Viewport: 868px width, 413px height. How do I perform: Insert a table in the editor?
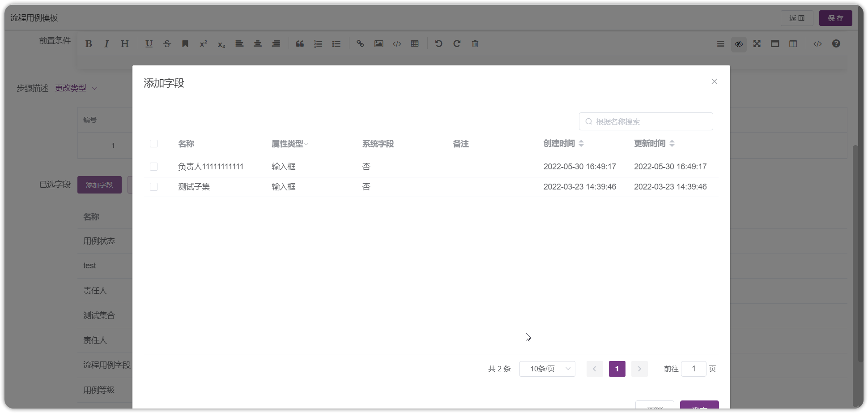[x=415, y=44]
